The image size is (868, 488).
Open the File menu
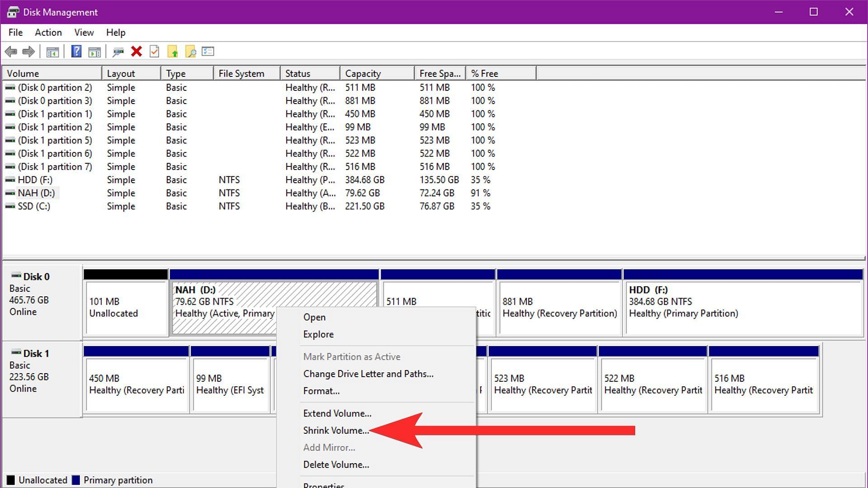click(15, 33)
